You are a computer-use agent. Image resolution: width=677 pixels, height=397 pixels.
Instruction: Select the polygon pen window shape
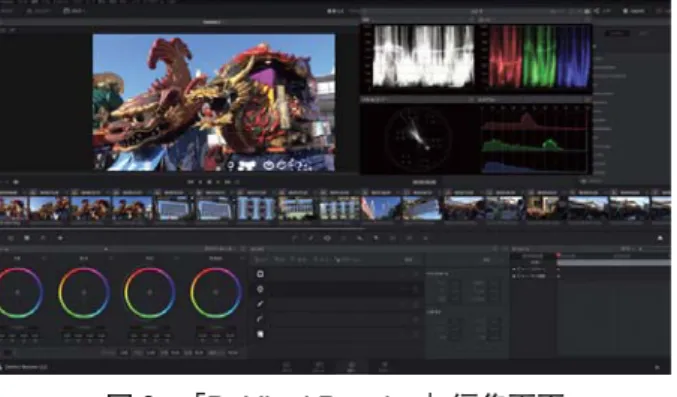pyautogui.click(x=260, y=304)
